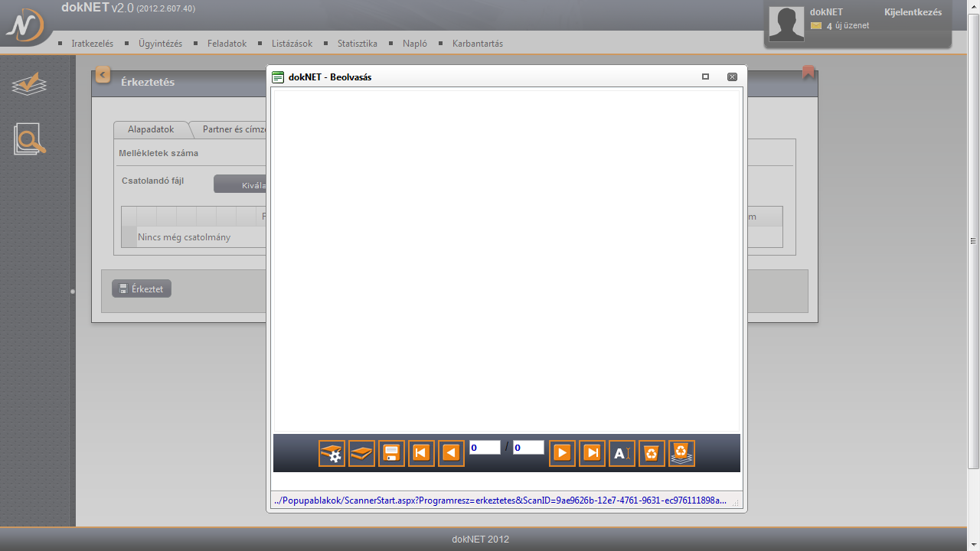Click the browser vertical scrollbar
Viewport: 980px width, 551px height.
point(973,240)
